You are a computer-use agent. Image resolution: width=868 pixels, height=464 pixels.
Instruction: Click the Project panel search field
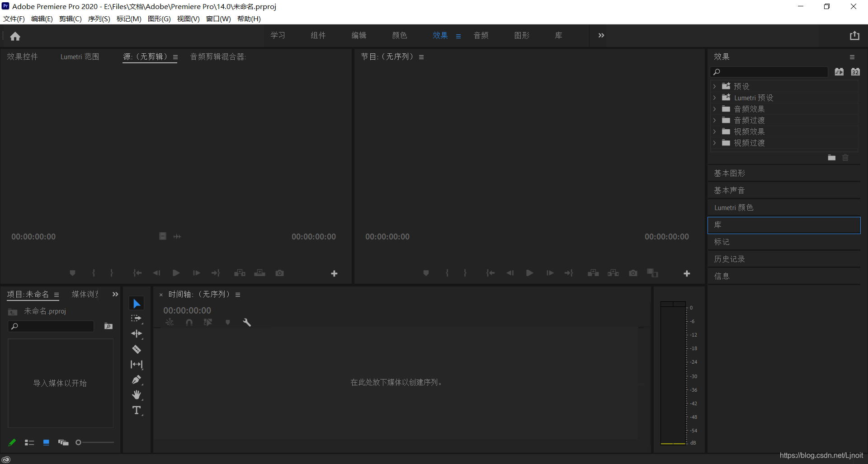coord(51,326)
